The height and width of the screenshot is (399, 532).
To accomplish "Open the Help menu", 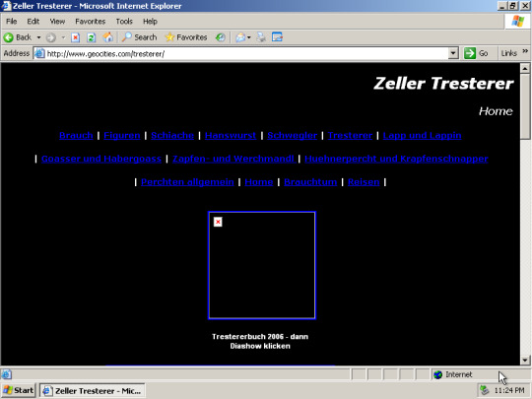I will [150, 22].
